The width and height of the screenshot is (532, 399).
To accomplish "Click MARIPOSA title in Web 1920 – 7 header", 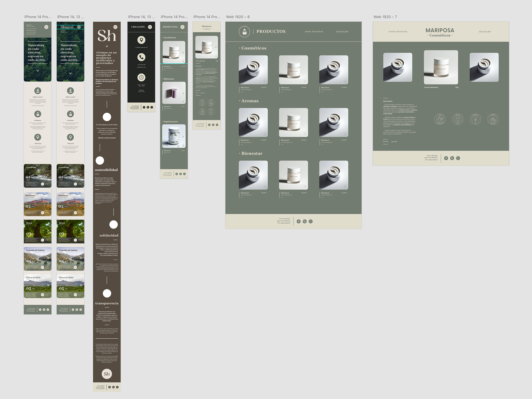I will coord(440,30).
